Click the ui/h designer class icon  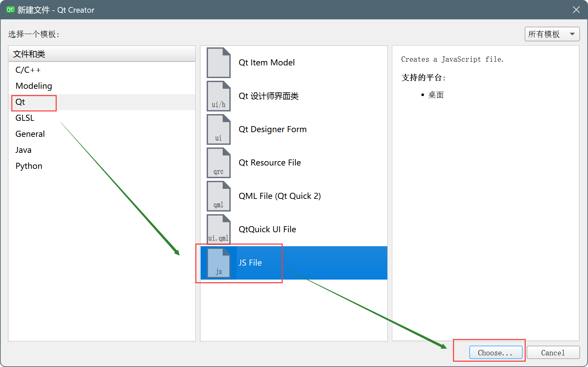point(218,96)
